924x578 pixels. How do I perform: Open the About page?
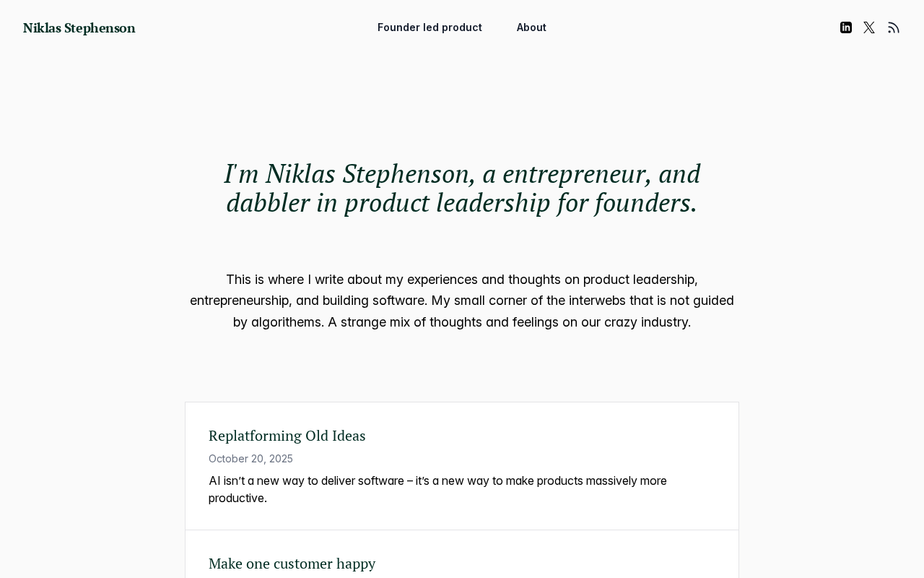(531, 27)
